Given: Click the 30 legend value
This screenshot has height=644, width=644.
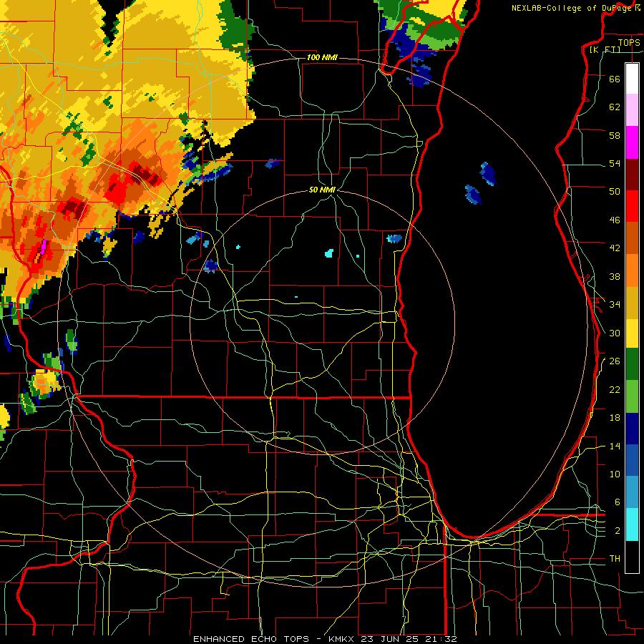Looking at the screenshot, I should point(615,333).
